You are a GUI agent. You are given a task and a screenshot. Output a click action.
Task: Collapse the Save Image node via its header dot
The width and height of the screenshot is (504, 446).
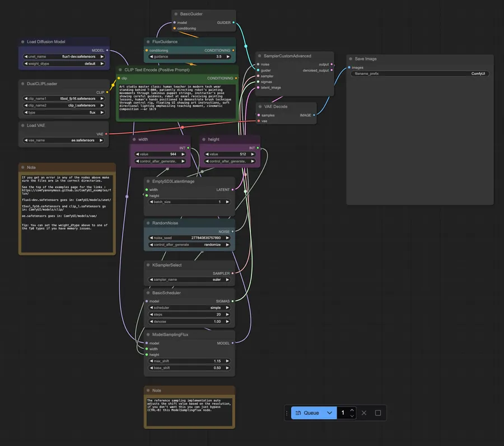tap(349, 58)
